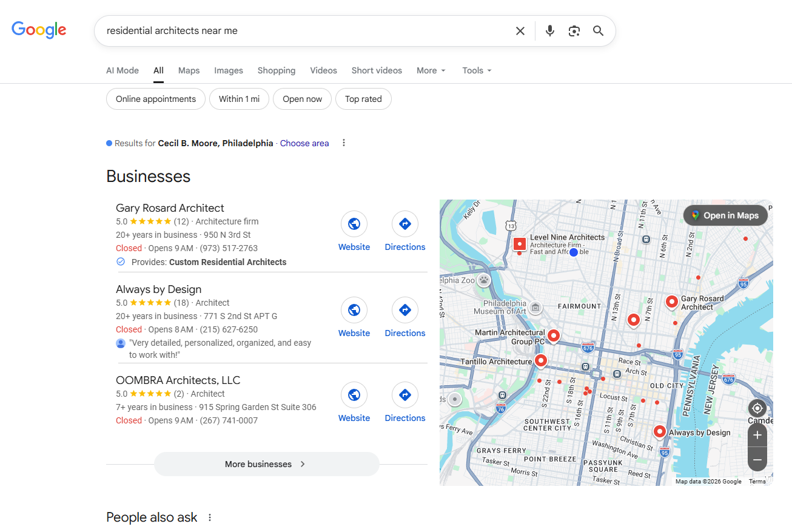Toggle the Within 1 mi filter
This screenshot has height=532, width=792.
click(x=239, y=99)
